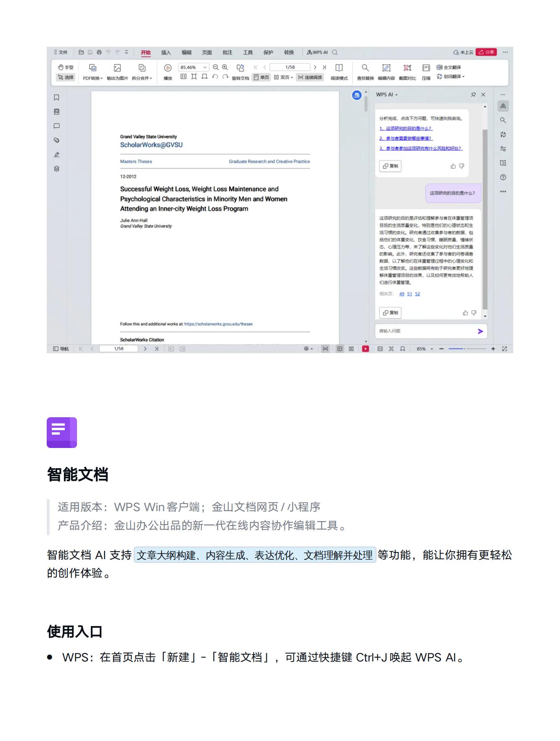Jump to last page in ribbon
This screenshot has height=741, width=560.
(x=324, y=67)
